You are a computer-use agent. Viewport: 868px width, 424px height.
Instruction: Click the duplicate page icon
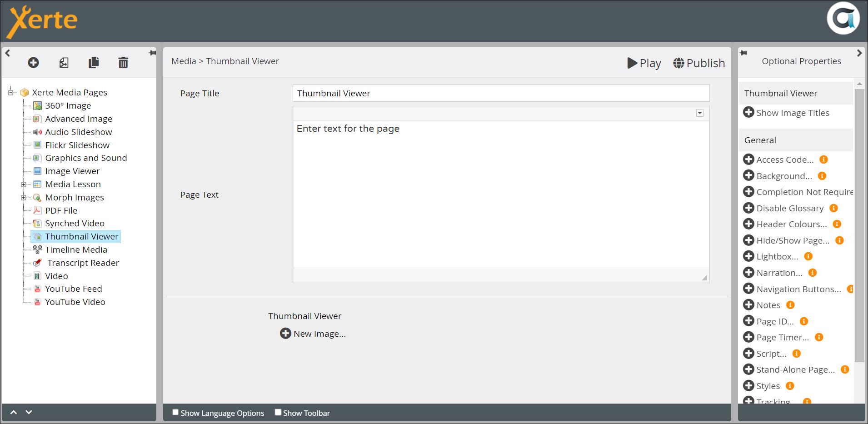[94, 63]
